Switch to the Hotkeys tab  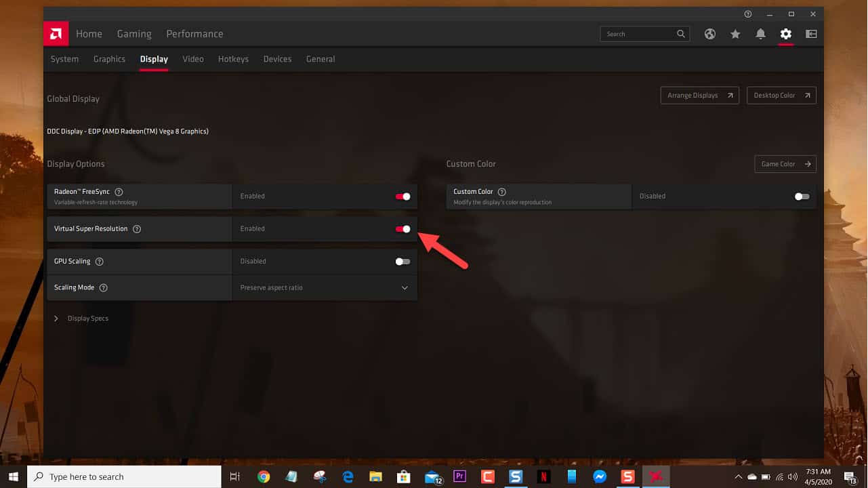click(x=233, y=59)
